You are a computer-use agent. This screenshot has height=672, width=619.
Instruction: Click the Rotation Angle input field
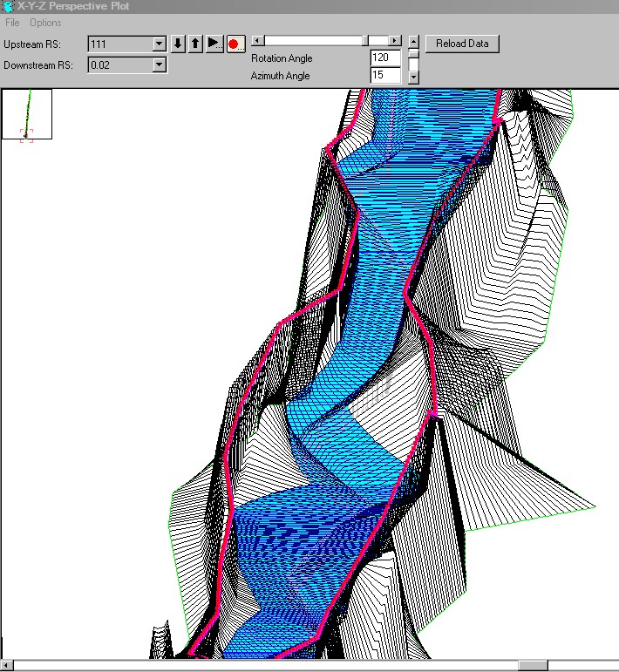pos(385,58)
